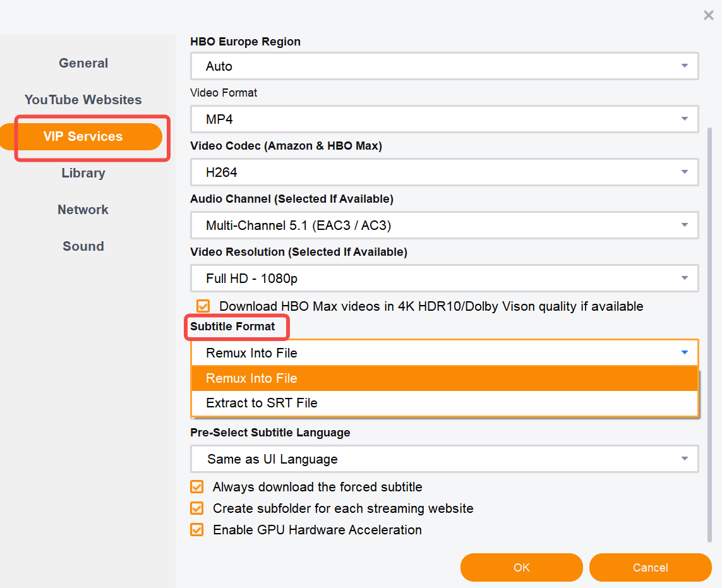
Task: Open the Video Format MP4 dropdown
Action: click(x=444, y=119)
